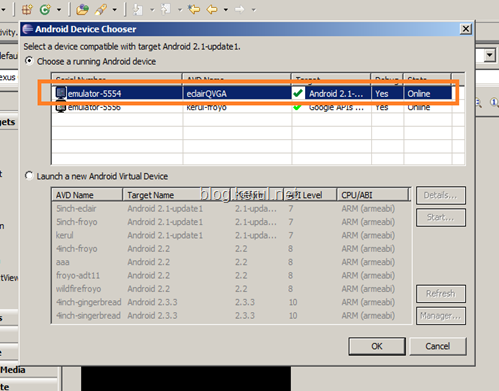The height and width of the screenshot is (391, 499).
Task: Select the 4inch-gingerbread AVD row
Action: point(231,302)
